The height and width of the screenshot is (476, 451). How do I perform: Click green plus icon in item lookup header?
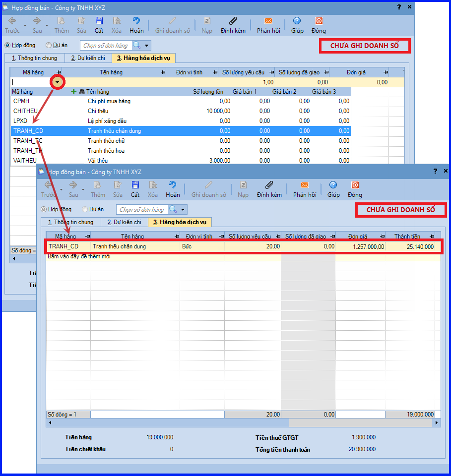click(73, 91)
